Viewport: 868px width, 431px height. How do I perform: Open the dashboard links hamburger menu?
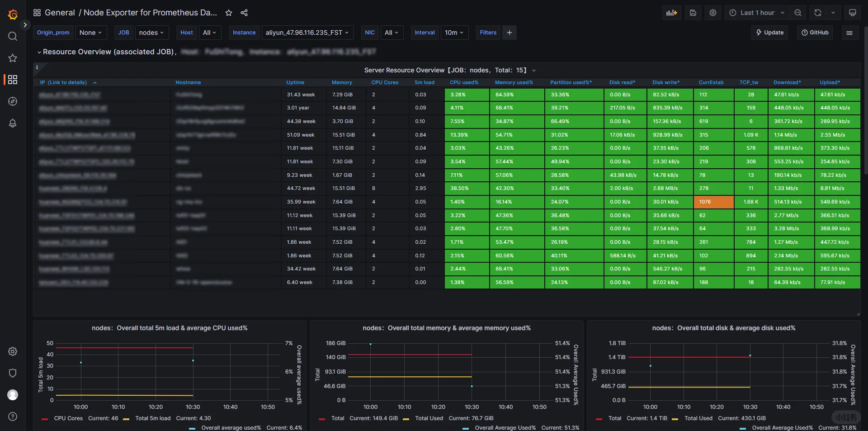[x=849, y=33]
